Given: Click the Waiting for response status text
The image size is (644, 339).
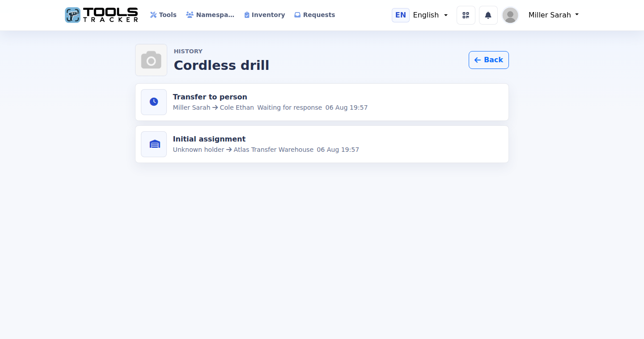Looking at the screenshot, I should click(x=290, y=107).
